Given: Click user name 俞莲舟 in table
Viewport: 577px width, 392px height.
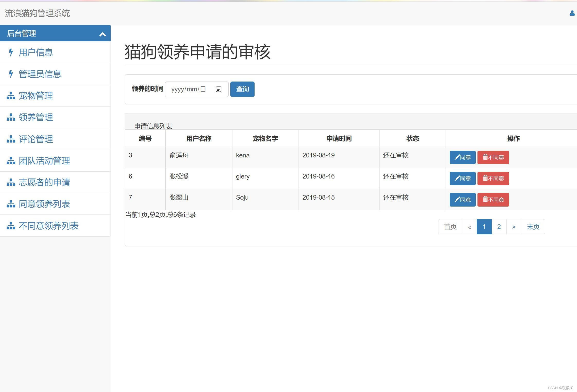Looking at the screenshot, I should coord(179,155).
